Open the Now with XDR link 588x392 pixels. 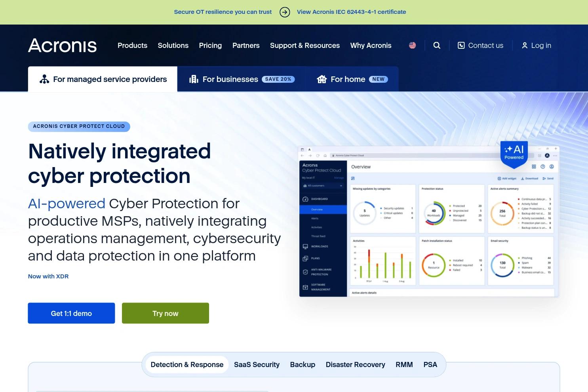point(48,276)
